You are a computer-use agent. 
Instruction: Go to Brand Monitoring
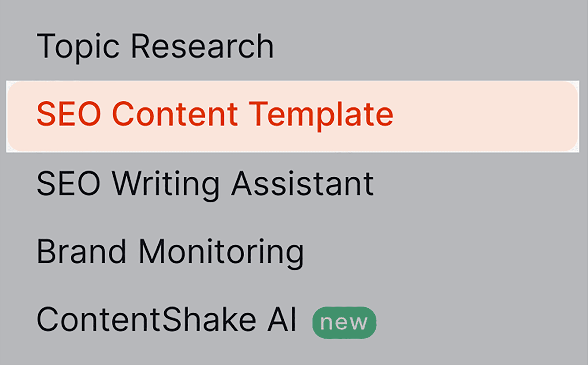(170, 252)
